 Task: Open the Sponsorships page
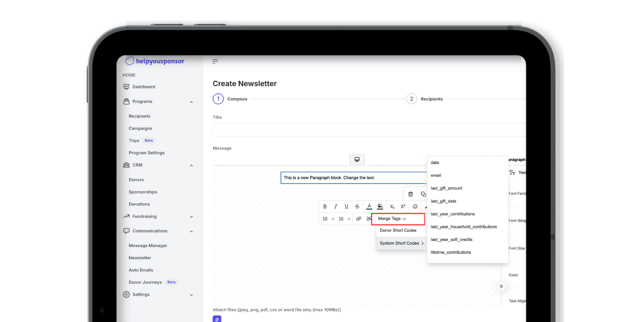point(143,192)
